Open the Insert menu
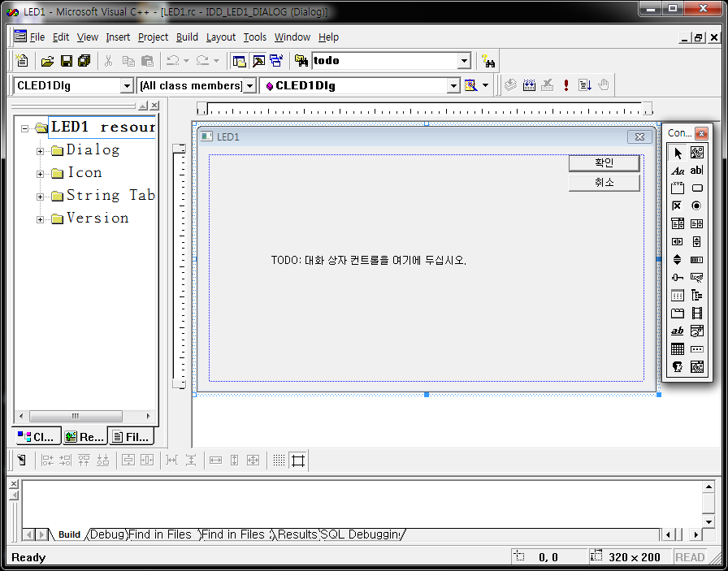This screenshot has height=571, width=728. click(x=118, y=37)
